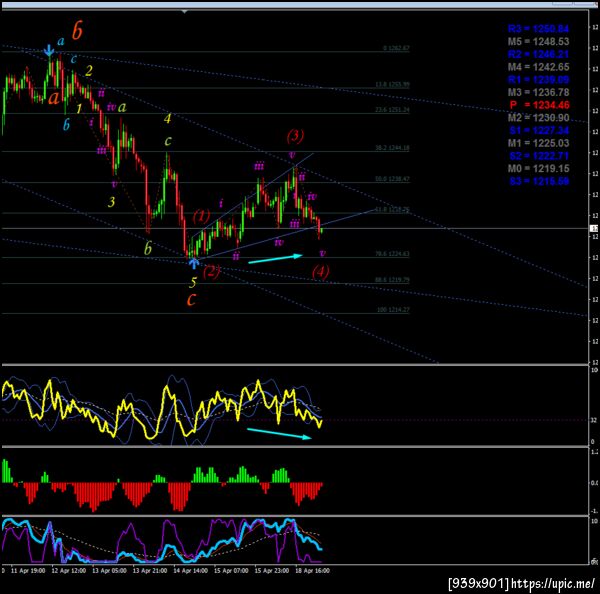The width and height of the screenshot is (600, 594).
Task: Select the red '(3)' wave label
Action: tap(295, 136)
